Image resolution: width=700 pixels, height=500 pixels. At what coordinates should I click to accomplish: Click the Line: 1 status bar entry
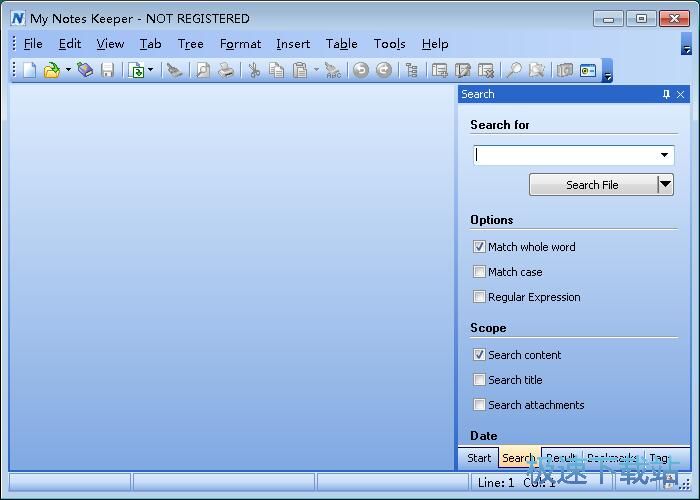[x=496, y=483]
